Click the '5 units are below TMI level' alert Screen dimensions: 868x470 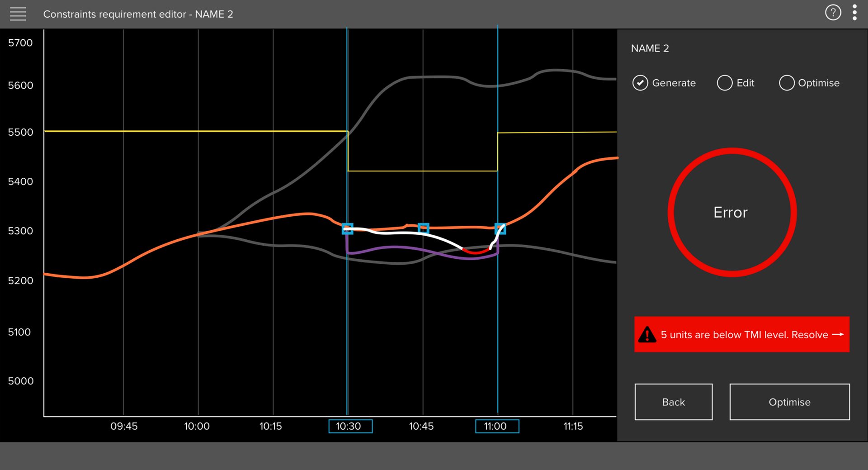click(741, 334)
